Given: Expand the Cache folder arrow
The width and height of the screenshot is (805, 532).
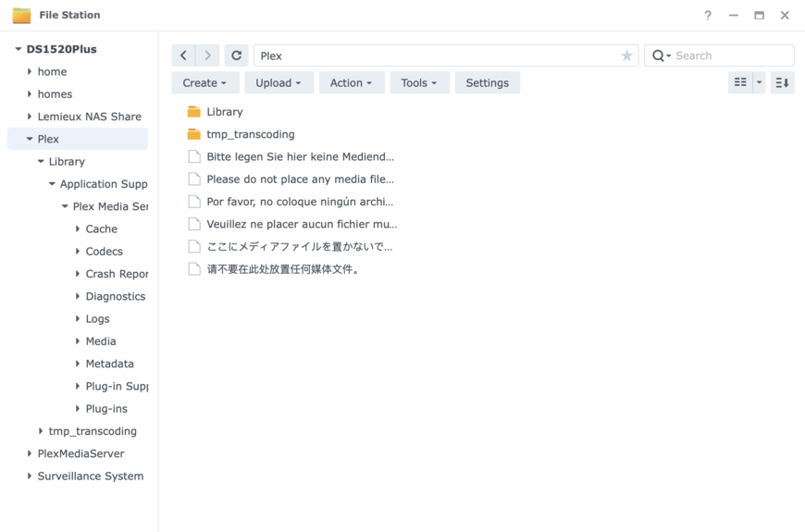Looking at the screenshot, I should tap(78, 229).
